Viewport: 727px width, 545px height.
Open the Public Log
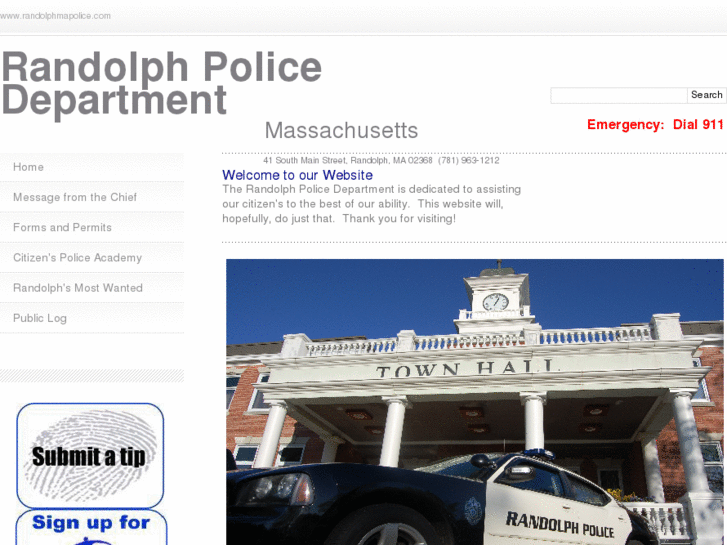click(x=92, y=318)
